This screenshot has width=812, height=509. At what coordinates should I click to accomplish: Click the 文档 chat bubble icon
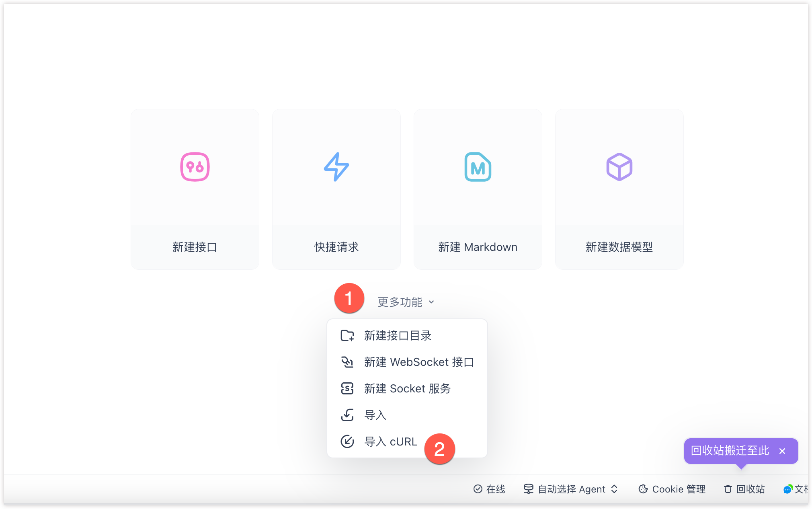[x=788, y=489]
